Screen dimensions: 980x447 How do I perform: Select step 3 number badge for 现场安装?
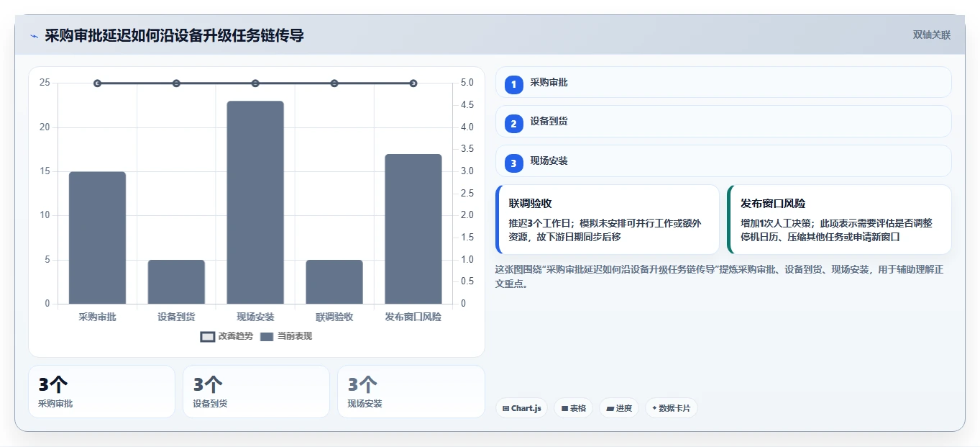(513, 163)
